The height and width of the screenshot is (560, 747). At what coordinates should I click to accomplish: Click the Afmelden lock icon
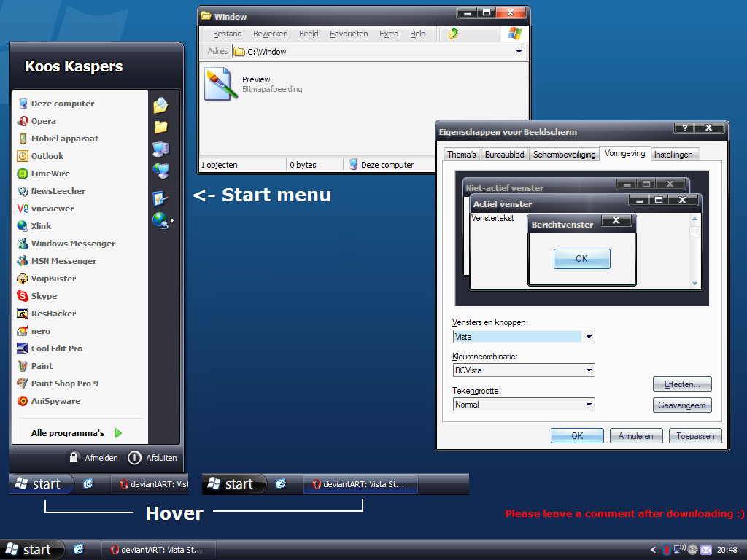(74, 457)
